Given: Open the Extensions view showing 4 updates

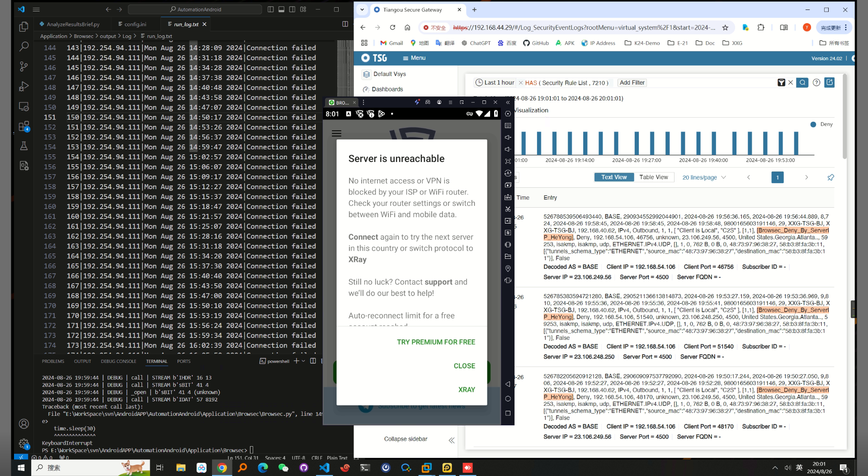Looking at the screenshot, I should pyautogui.click(x=24, y=126).
